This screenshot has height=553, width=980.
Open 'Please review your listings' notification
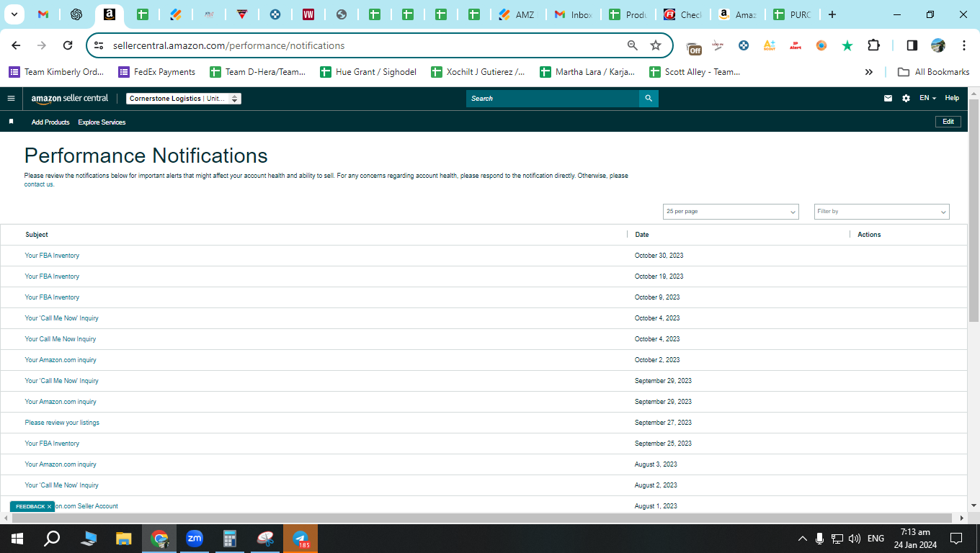(x=62, y=423)
